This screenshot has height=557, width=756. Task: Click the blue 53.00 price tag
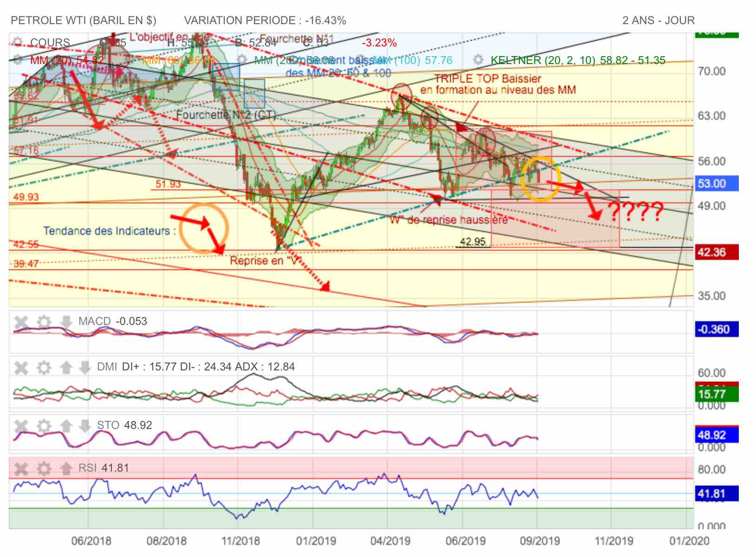[x=716, y=183]
